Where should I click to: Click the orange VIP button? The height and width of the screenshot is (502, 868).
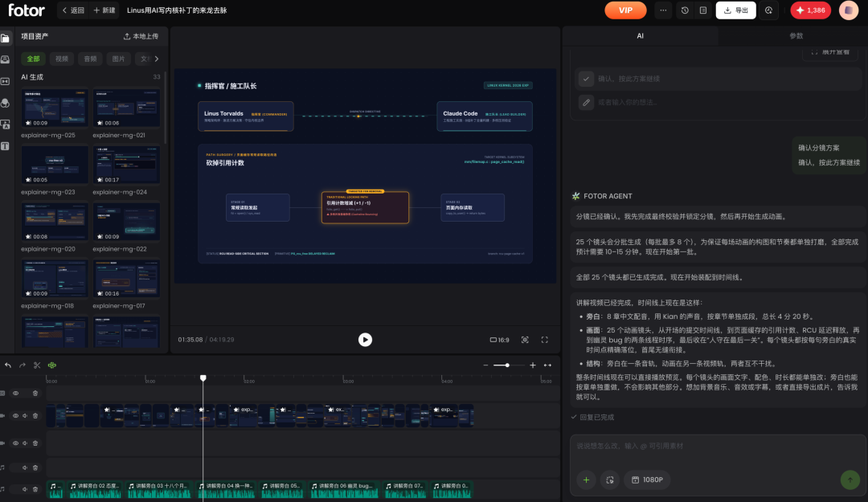(625, 10)
